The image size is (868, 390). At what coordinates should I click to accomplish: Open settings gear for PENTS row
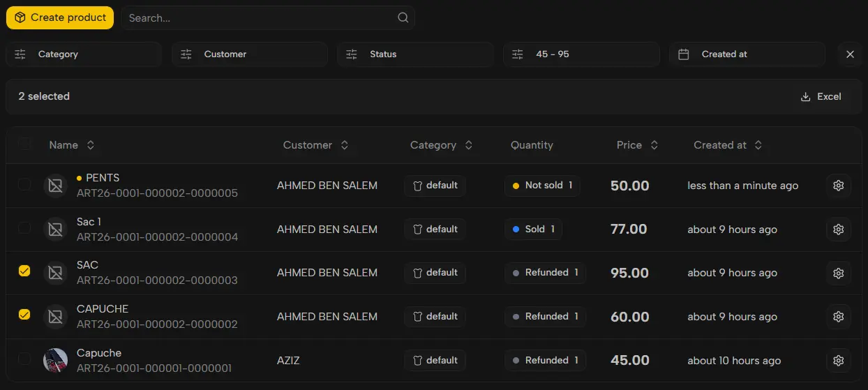click(838, 186)
